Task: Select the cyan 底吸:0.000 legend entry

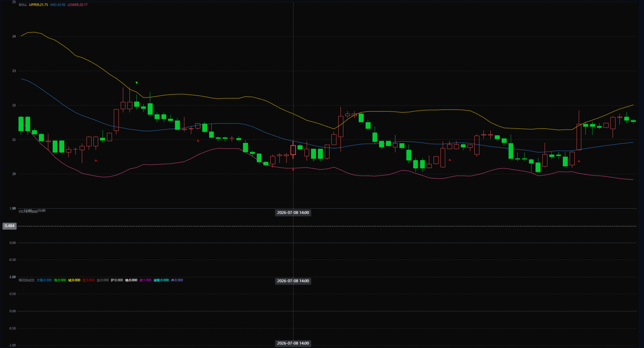Action: tap(161, 280)
